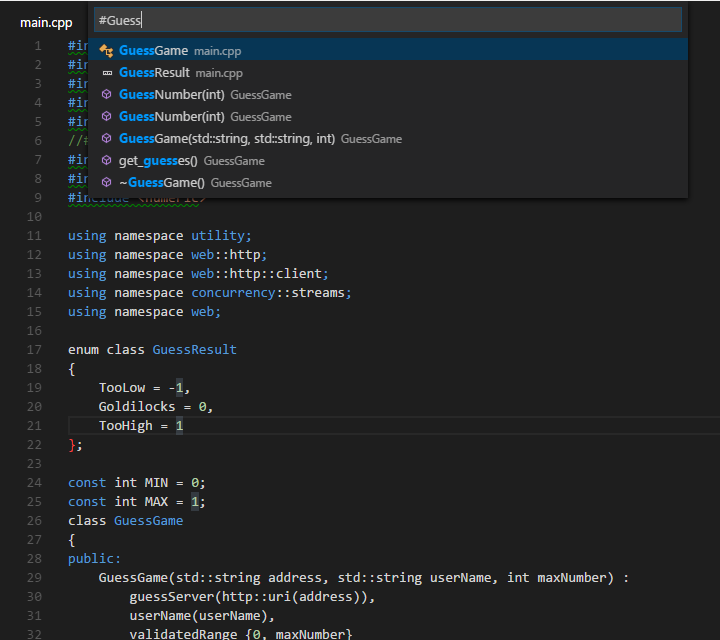
Task: Click the method icon beside ~GuessGame()
Action: pos(106,183)
